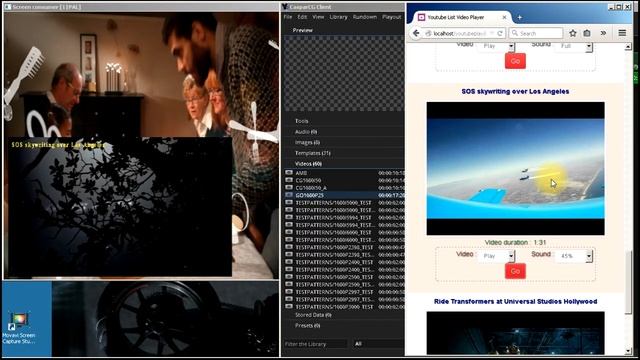Click the site identity icon before localhost

[428, 33]
